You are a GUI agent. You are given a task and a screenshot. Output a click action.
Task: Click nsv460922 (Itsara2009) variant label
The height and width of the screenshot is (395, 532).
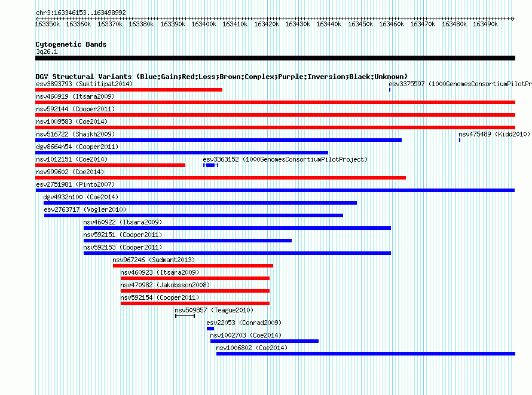pyautogui.click(x=123, y=222)
